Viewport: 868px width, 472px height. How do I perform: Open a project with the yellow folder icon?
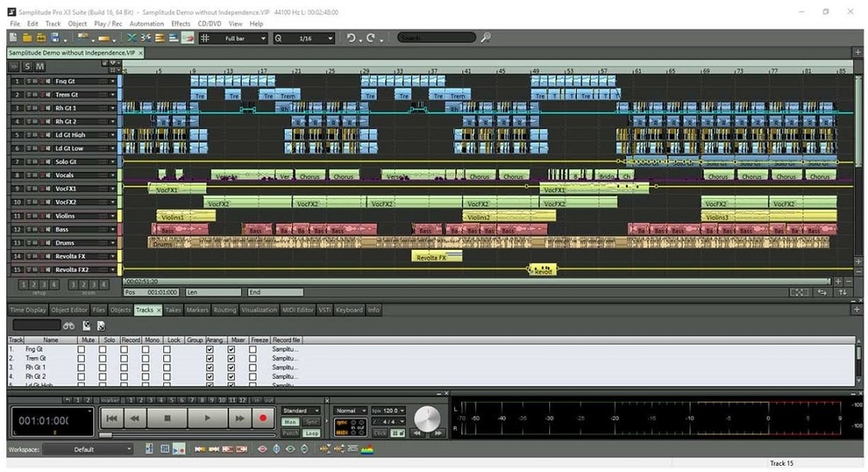click(x=27, y=38)
